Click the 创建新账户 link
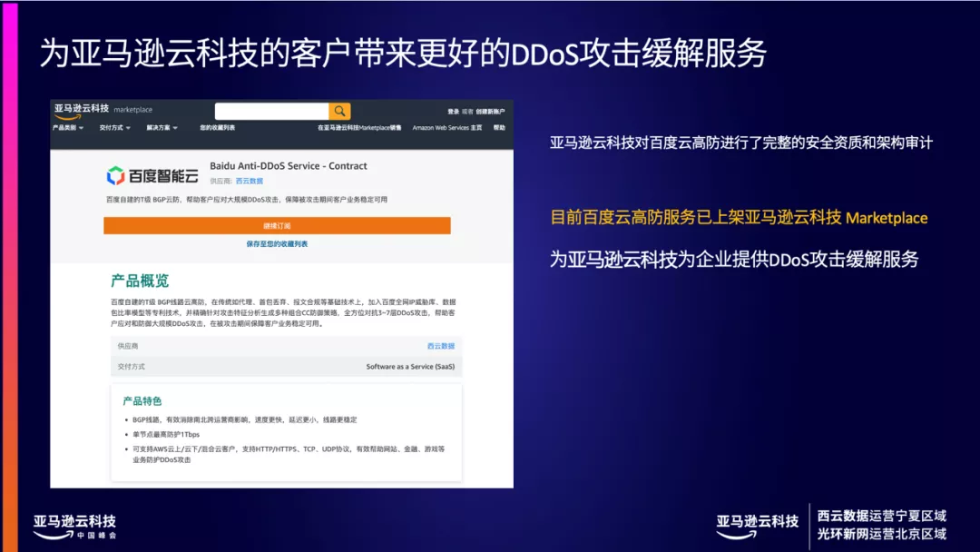980x552 pixels. pos(490,112)
